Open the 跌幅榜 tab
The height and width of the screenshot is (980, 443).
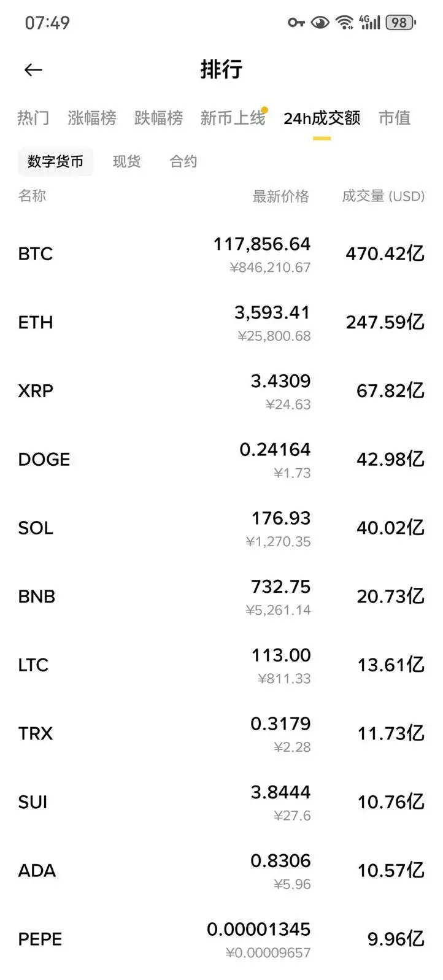tap(158, 117)
